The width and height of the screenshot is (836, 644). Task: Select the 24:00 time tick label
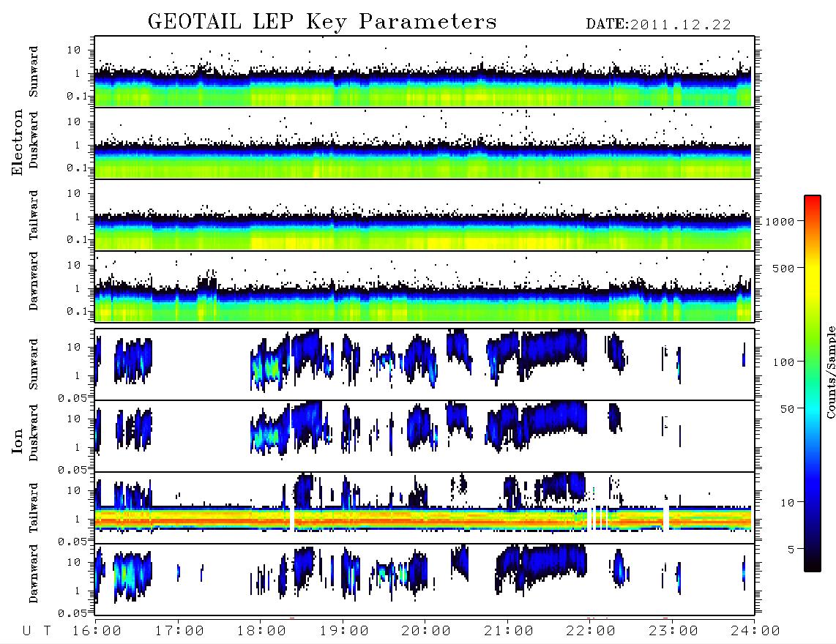[756, 631]
